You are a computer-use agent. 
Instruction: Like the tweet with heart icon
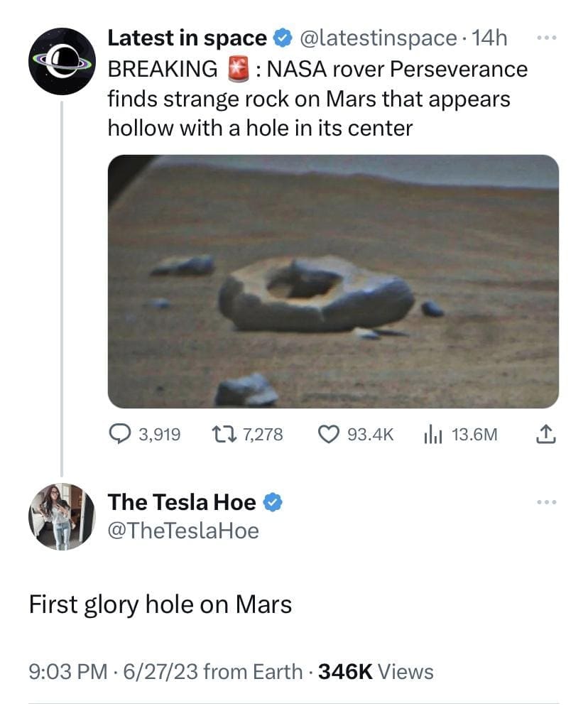(327, 434)
